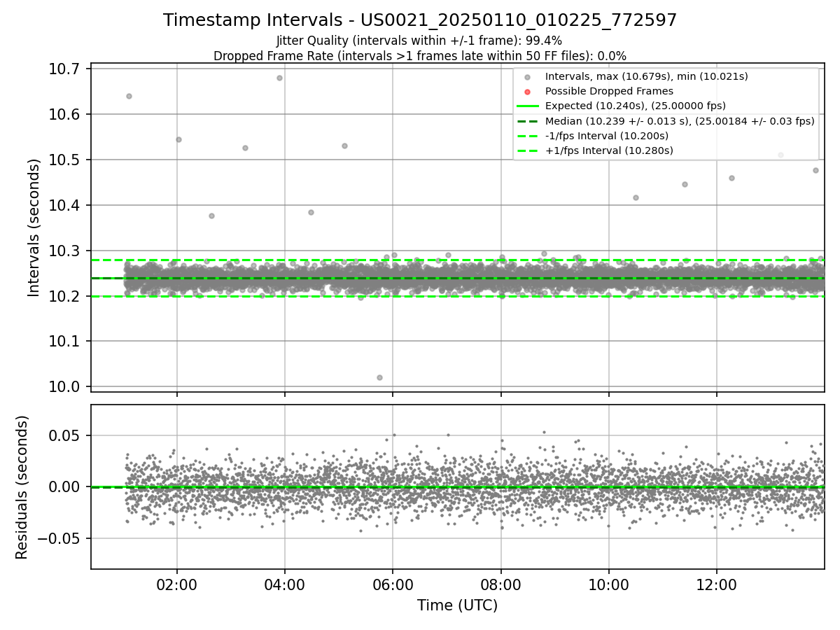Image resolution: width=840 pixels, height=630 pixels.
Task: Click legend entry starting with 'Median (10.239'
Action: pyautogui.click(x=680, y=120)
